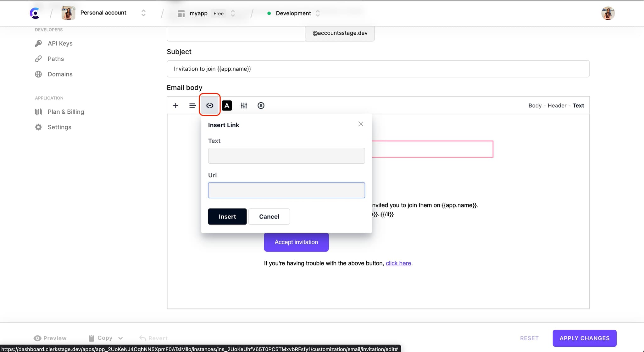Click the Url input field
The width and height of the screenshot is (644, 352).
286,190
